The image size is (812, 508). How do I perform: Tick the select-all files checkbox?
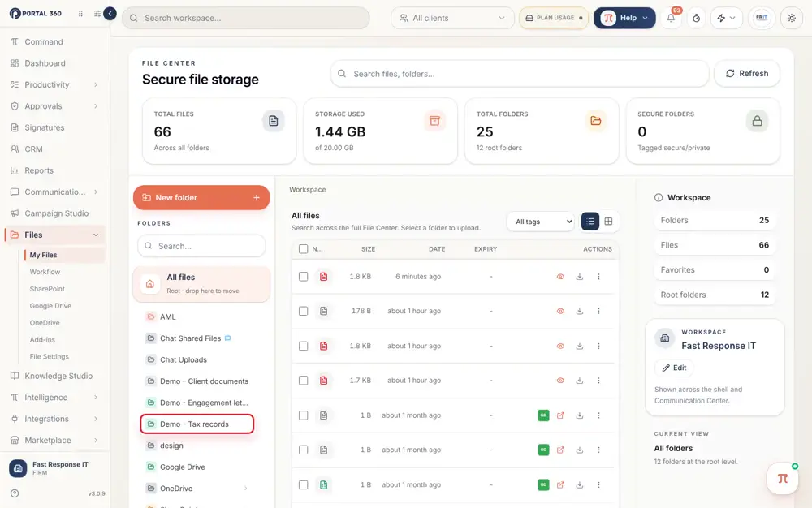pos(304,249)
